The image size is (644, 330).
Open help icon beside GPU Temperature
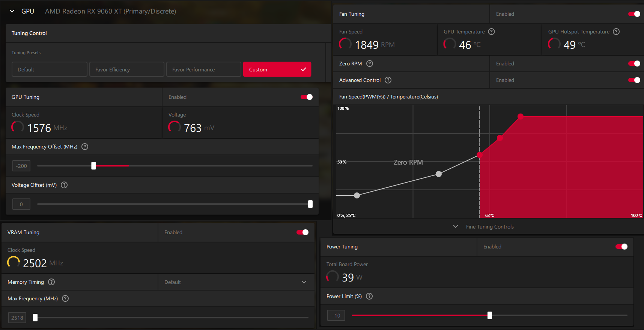click(491, 32)
